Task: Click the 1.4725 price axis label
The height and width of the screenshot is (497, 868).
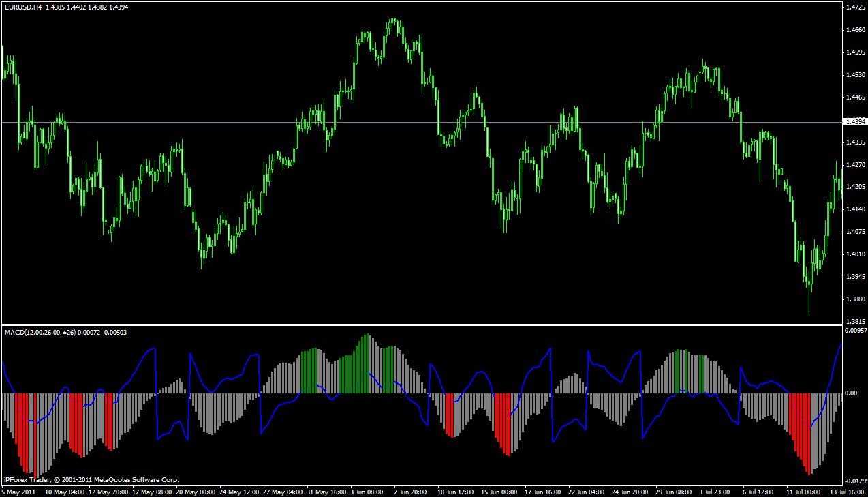Action: (x=855, y=7)
